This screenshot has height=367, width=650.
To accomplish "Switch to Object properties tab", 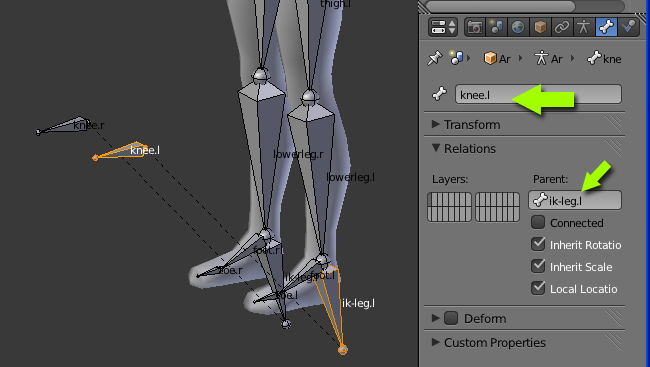I will (540, 27).
